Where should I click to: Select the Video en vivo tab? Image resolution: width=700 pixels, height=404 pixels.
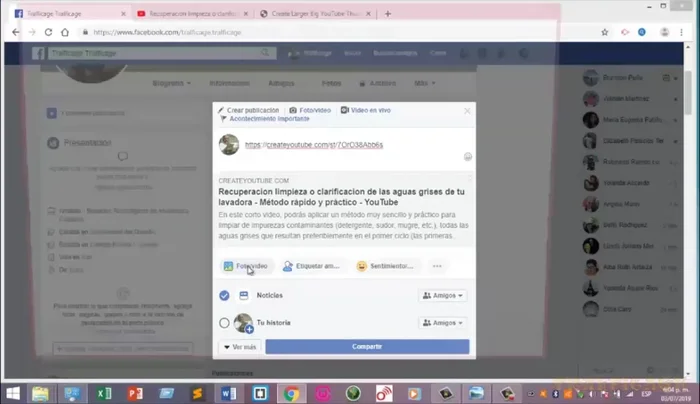(x=366, y=110)
